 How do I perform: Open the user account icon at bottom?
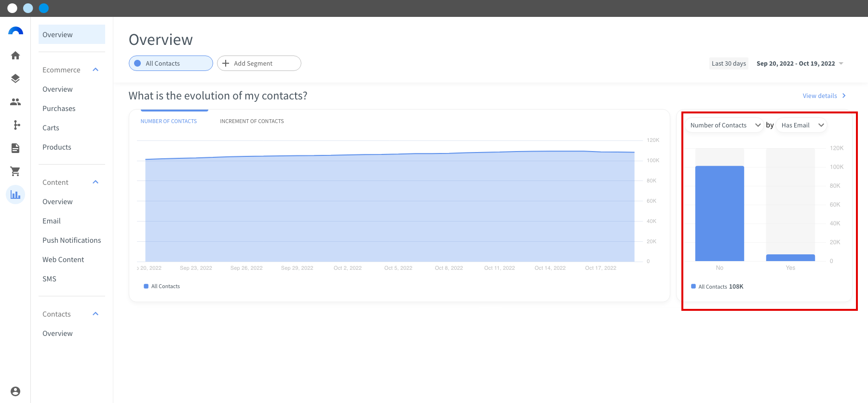pos(15,391)
